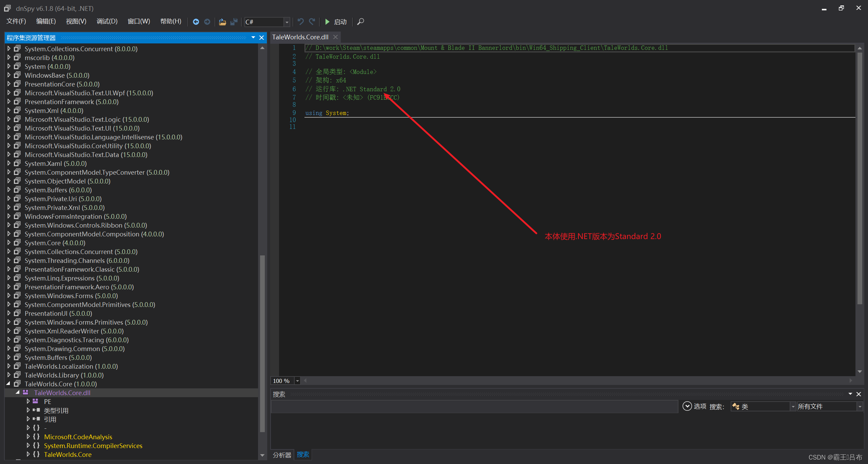Open the 编辑(E) menu
The width and height of the screenshot is (868, 464).
pyautogui.click(x=46, y=21)
